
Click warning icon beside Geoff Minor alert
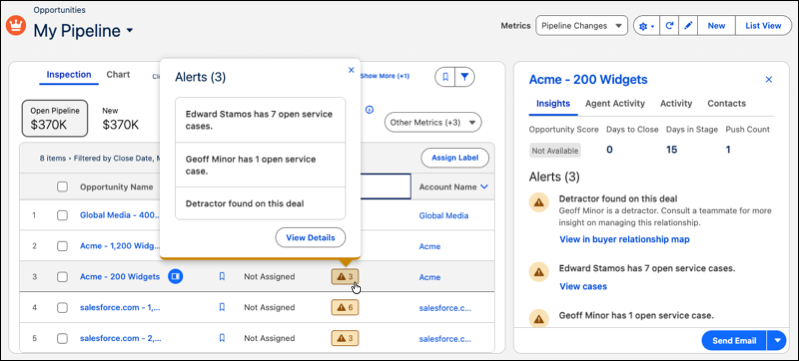click(538, 319)
